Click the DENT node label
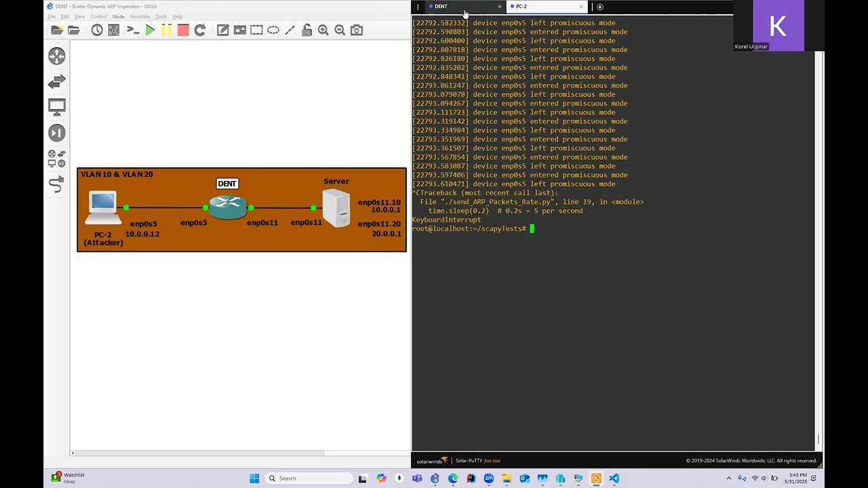Image resolution: width=868 pixels, height=488 pixels. pos(227,184)
